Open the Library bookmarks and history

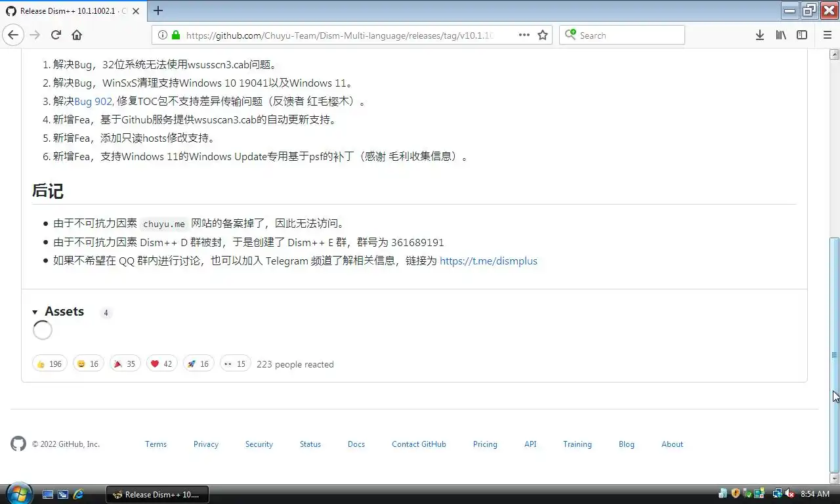[781, 35]
